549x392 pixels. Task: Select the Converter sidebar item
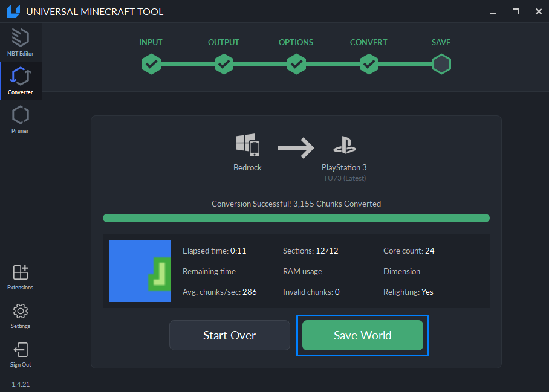tap(21, 81)
